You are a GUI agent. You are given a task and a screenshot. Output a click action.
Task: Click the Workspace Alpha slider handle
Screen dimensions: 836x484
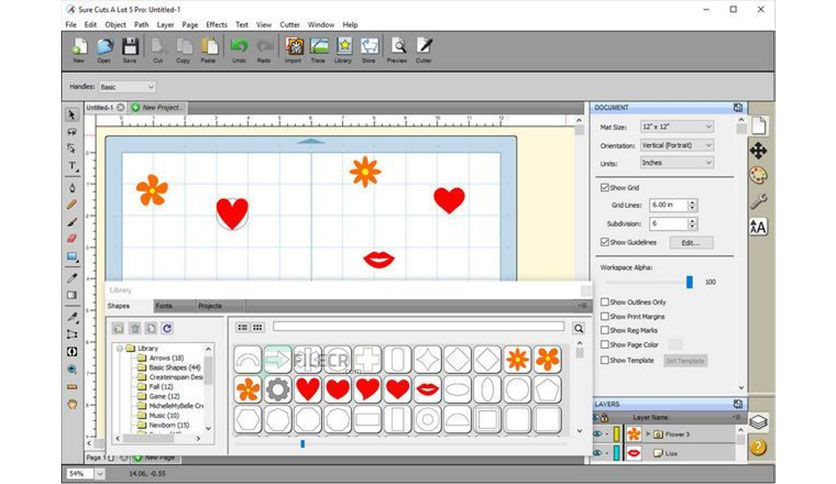coord(689,282)
